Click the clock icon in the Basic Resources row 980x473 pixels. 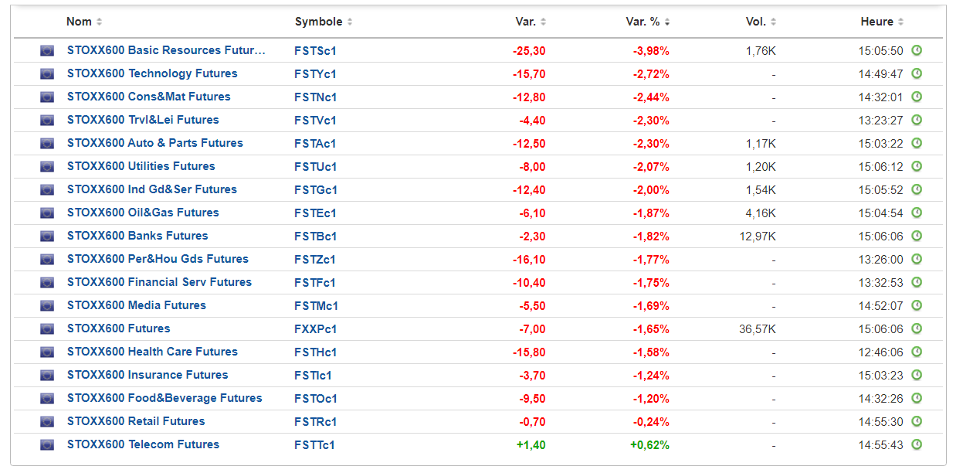click(917, 51)
